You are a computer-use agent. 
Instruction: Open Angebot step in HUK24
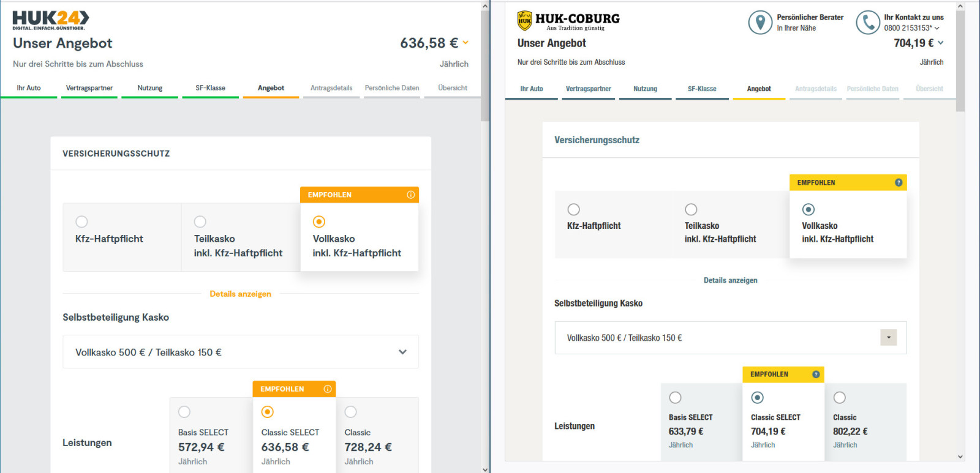[x=271, y=88]
